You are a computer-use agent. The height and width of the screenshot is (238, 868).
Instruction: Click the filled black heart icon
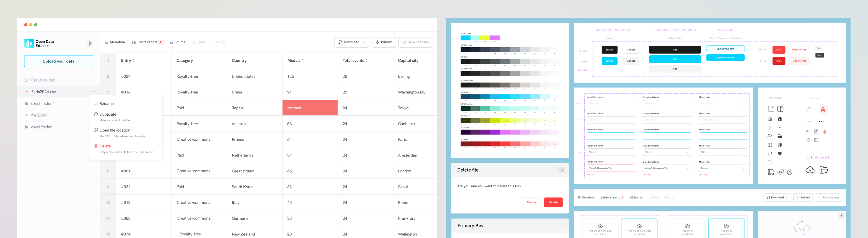(x=779, y=153)
